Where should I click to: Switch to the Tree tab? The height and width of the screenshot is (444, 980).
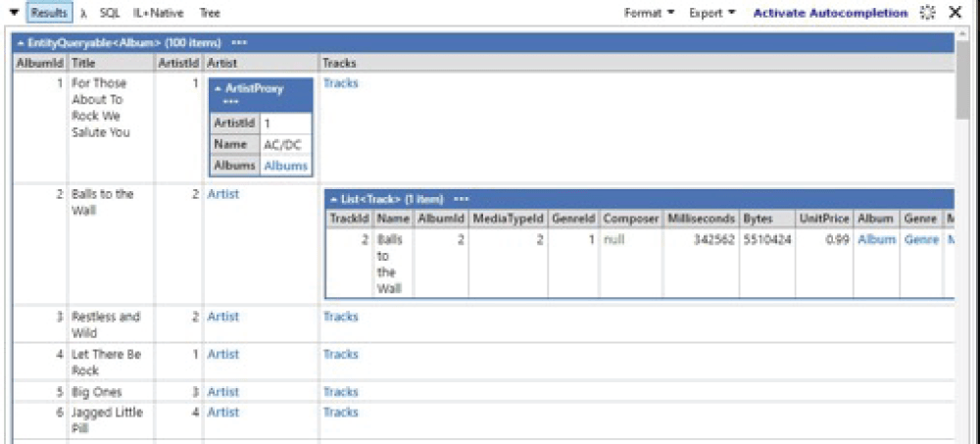[x=210, y=13]
